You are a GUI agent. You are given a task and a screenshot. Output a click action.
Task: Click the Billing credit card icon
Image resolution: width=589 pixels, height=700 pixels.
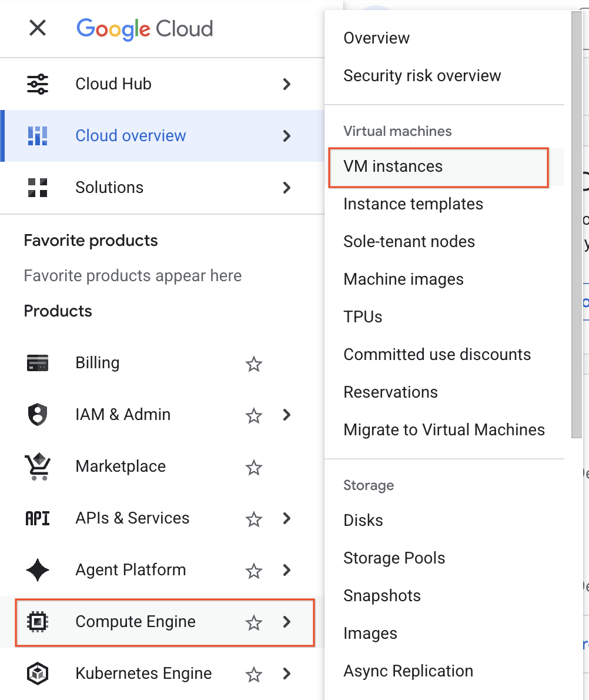pos(38,363)
